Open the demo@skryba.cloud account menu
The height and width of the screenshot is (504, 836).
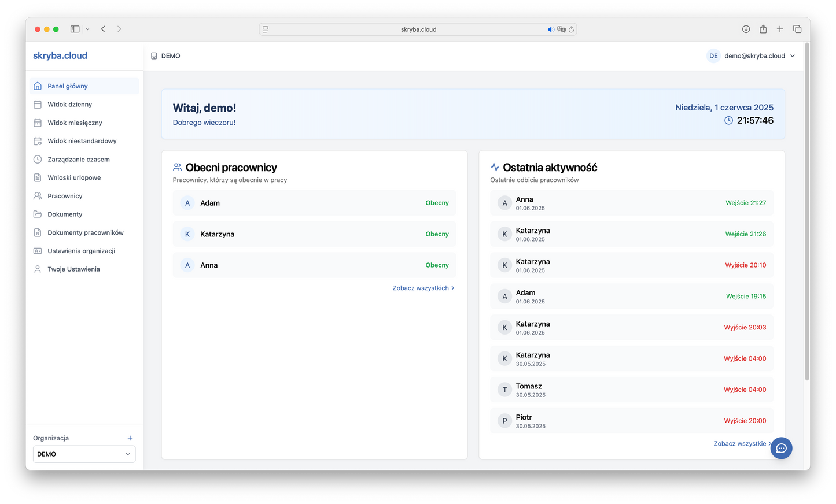point(752,56)
